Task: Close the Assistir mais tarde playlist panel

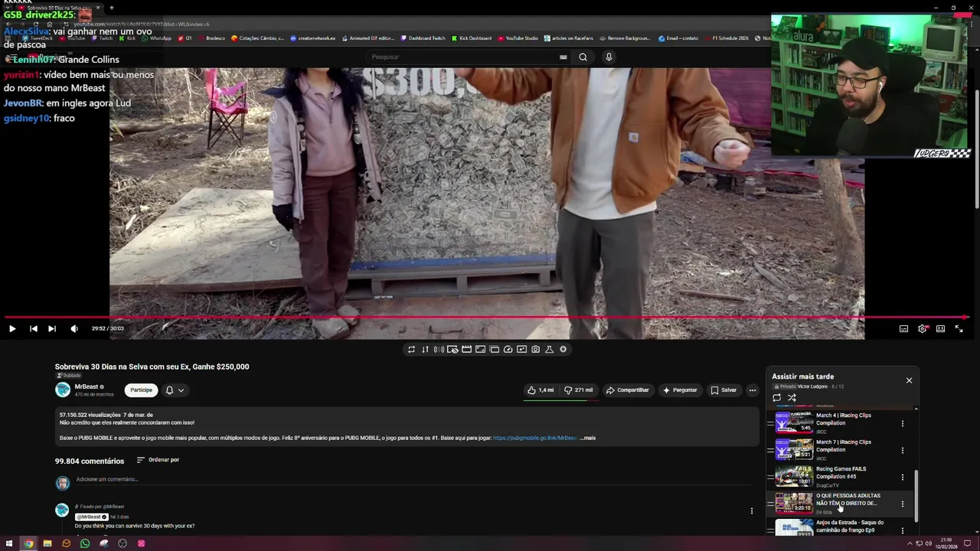Action: 909,380
